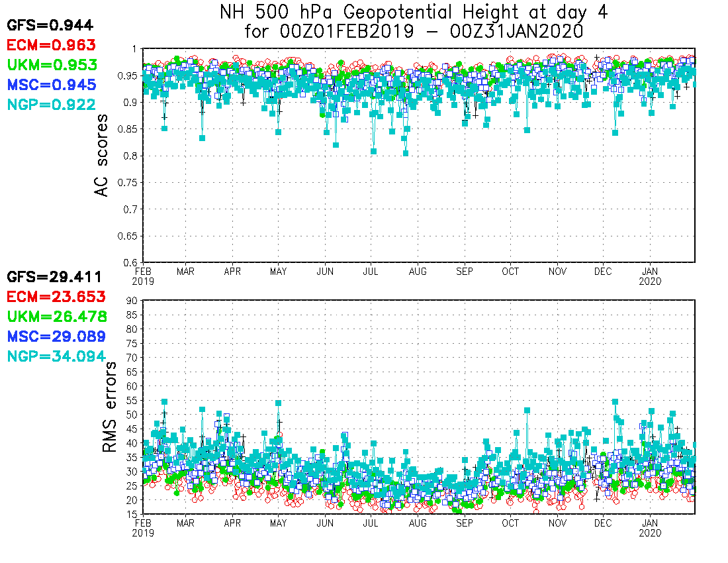Click the 'AC scores' y-axis label

point(101,155)
